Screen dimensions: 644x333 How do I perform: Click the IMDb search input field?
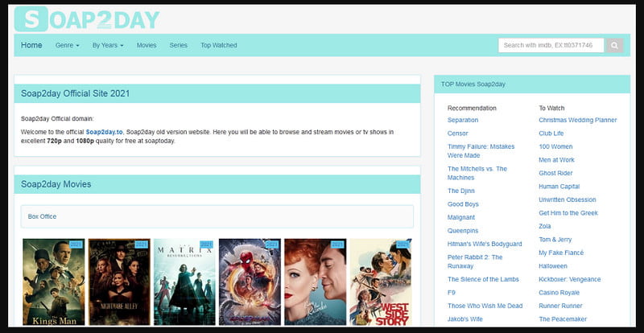click(x=551, y=45)
